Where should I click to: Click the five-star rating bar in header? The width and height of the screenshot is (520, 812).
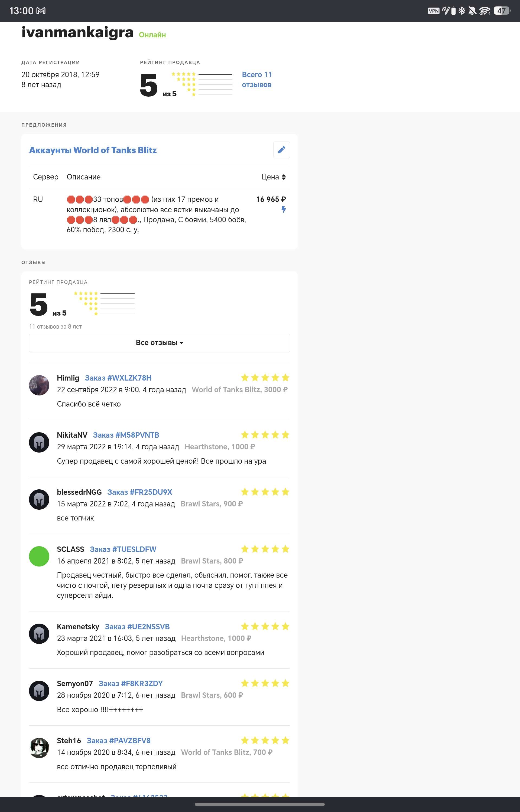[202, 74]
